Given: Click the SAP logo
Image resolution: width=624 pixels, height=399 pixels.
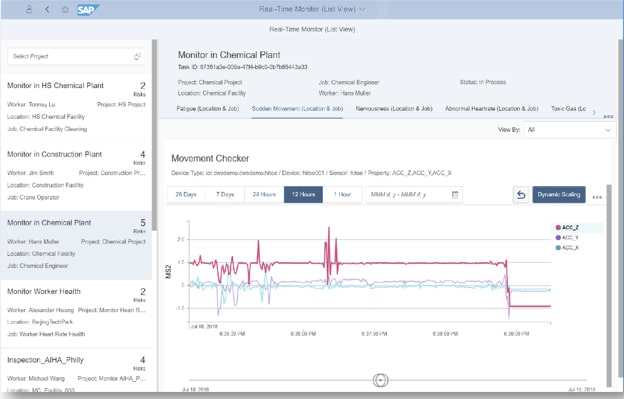Looking at the screenshot, I should [88, 10].
